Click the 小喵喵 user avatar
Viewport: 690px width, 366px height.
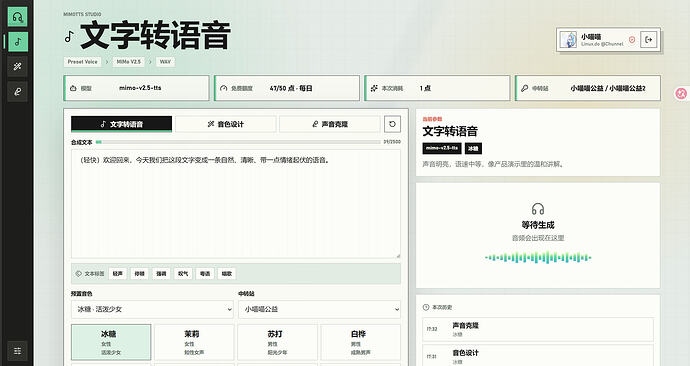coord(568,40)
